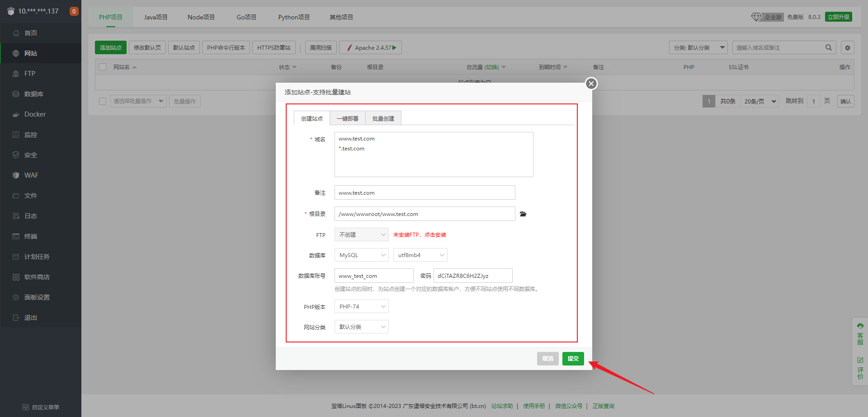
Task: Open the 软件商店 app store icon
Action: [x=16, y=277]
